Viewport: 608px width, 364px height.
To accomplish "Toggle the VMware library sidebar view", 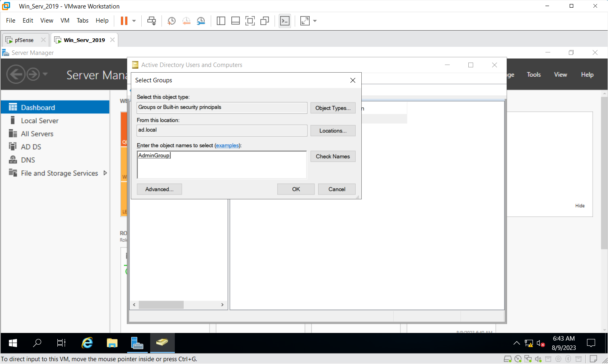I will pyautogui.click(x=221, y=21).
